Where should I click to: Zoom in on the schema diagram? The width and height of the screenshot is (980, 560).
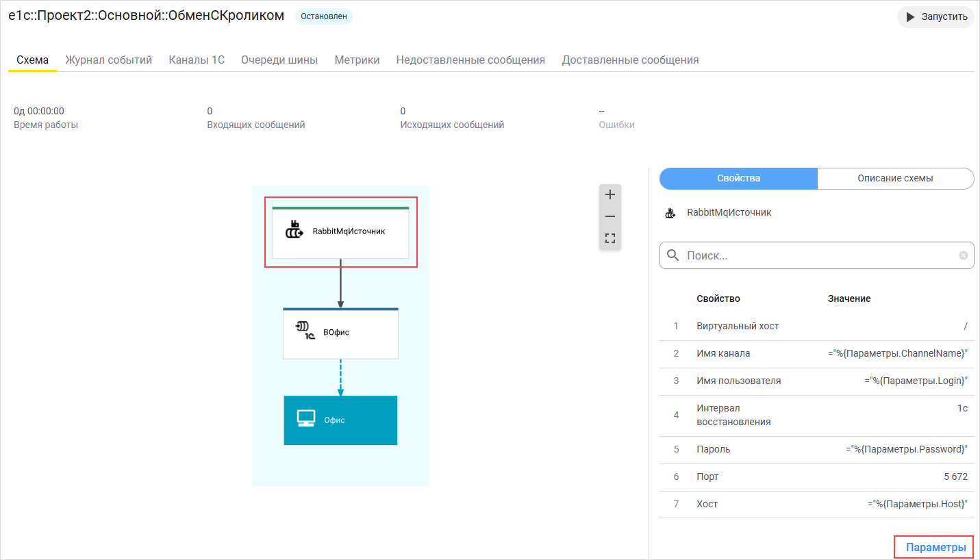610,194
